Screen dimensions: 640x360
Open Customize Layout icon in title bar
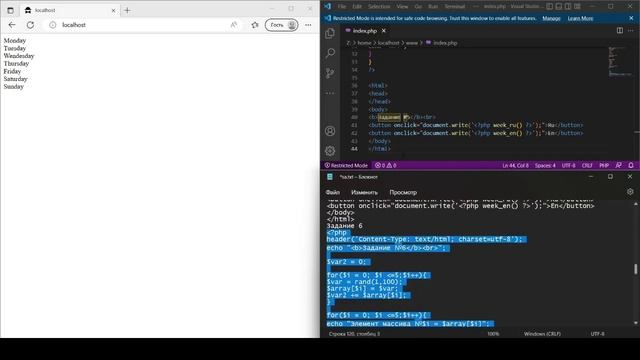click(x=577, y=6)
